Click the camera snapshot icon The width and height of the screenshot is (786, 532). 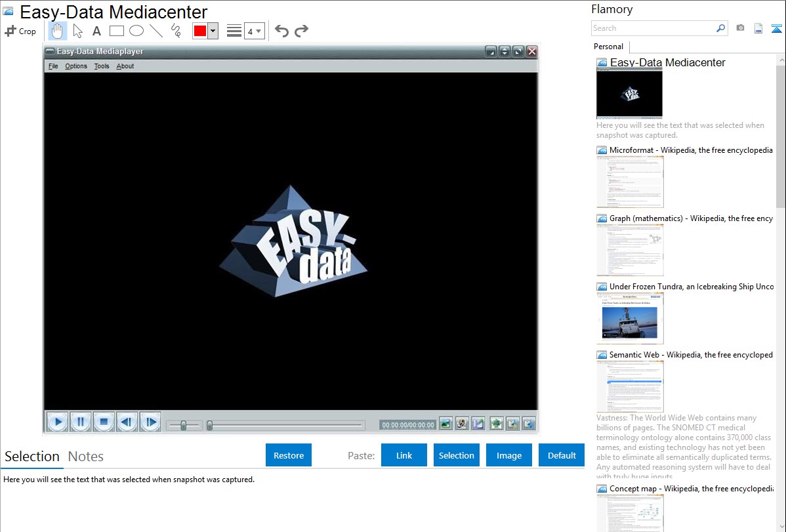[740, 28]
